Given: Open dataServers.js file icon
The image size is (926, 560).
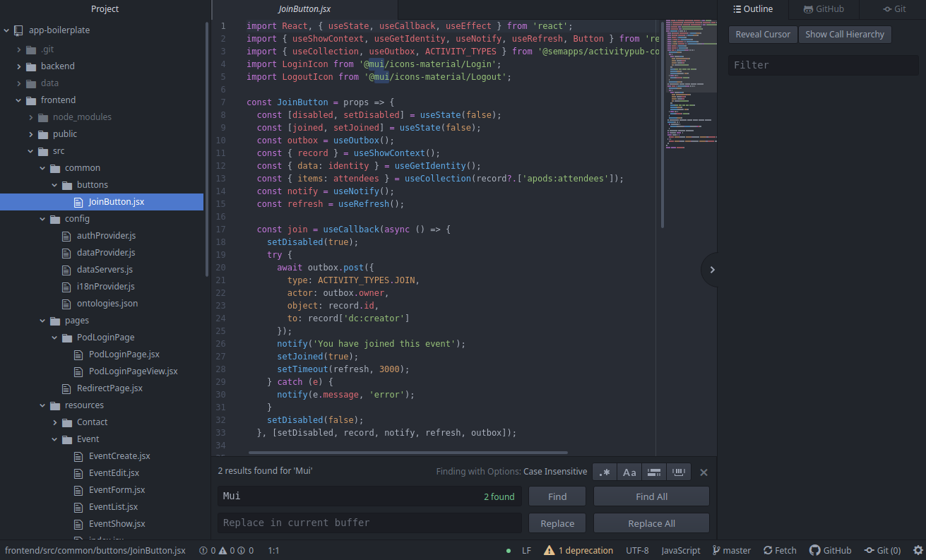Looking at the screenshot, I should click(67, 270).
